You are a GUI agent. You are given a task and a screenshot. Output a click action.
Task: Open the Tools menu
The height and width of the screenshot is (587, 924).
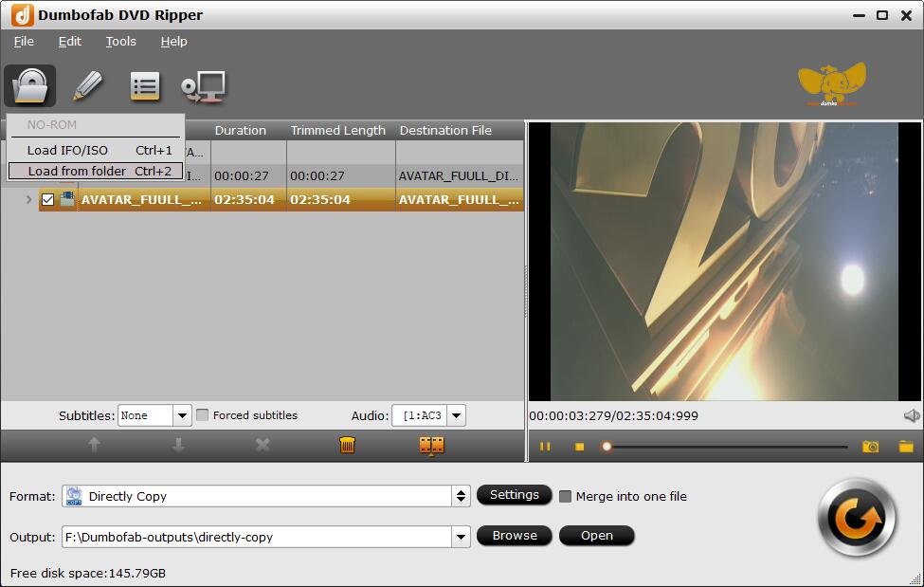[x=120, y=42]
